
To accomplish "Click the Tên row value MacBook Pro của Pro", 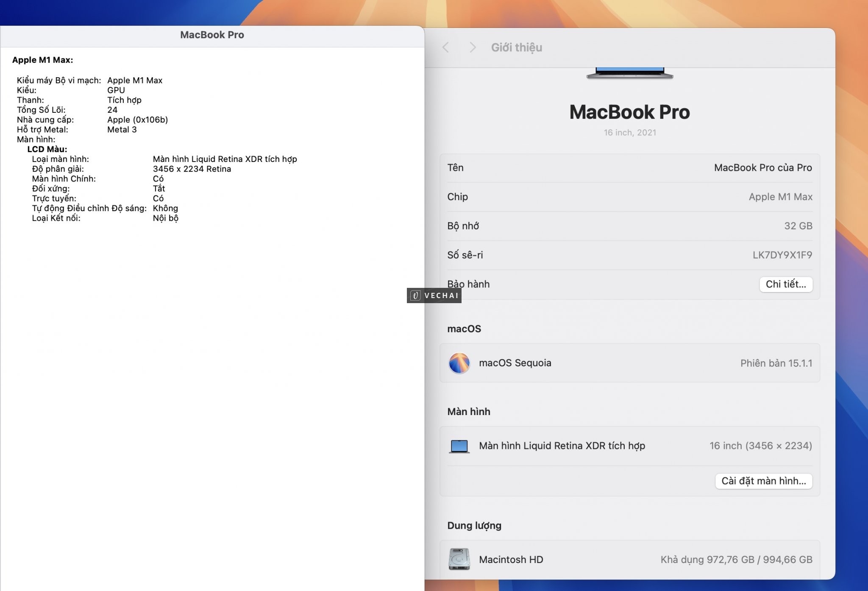I will tap(762, 167).
